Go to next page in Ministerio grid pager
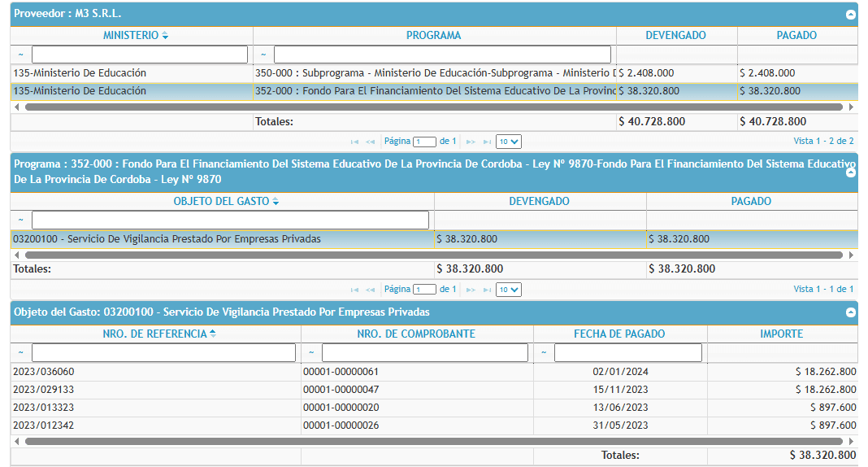 [x=471, y=142]
